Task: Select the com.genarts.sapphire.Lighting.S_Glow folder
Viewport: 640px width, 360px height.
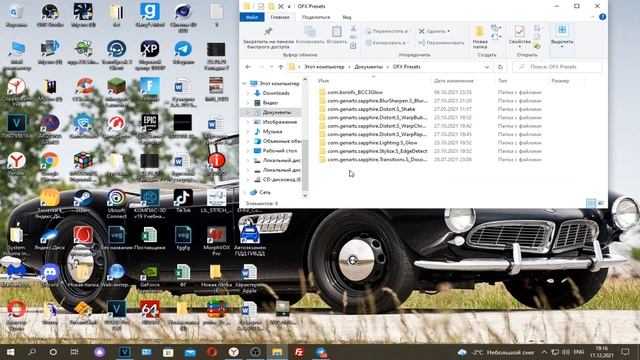Action: 372,142
